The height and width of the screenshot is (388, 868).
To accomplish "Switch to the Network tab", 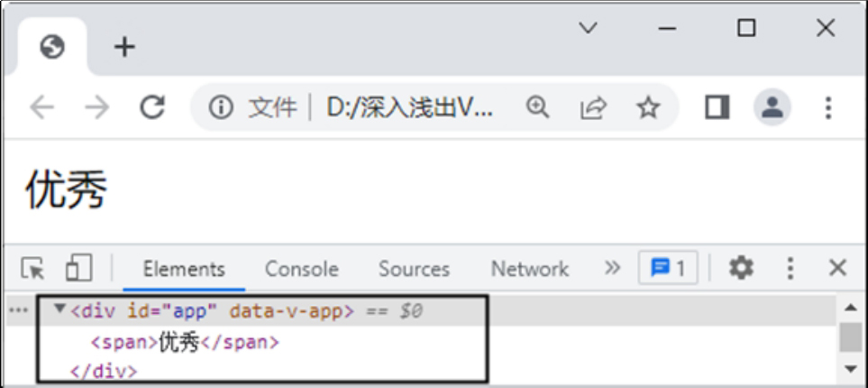I will (530, 270).
